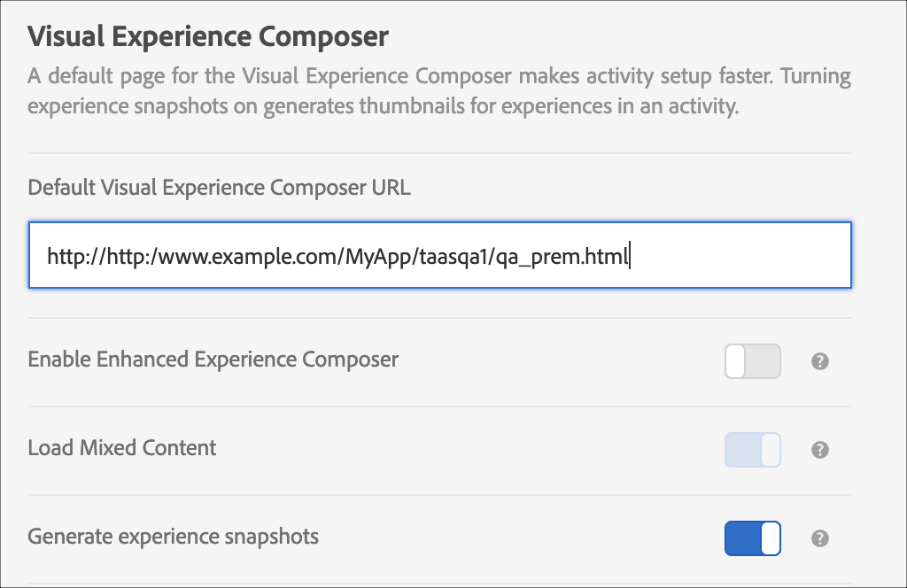The height and width of the screenshot is (588, 907).
Task: Disable Generate experience snapshots
Action: click(x=752, y=538)
